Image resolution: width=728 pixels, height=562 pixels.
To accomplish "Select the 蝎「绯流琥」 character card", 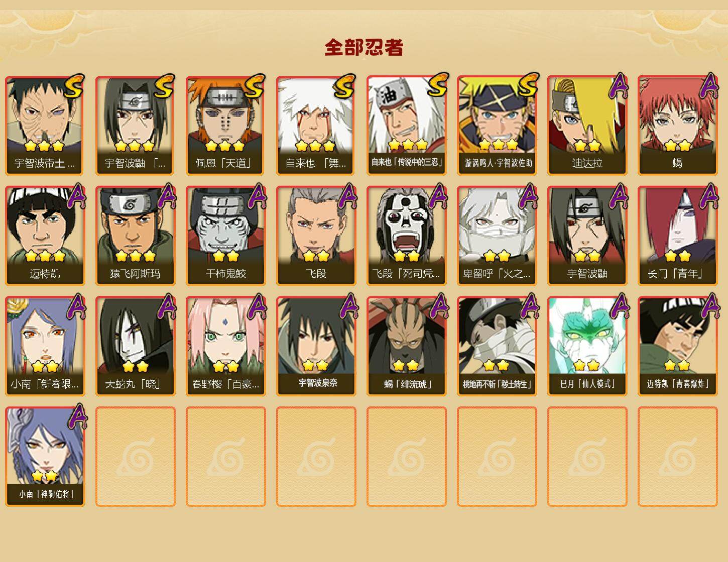I will coord(406,346).
